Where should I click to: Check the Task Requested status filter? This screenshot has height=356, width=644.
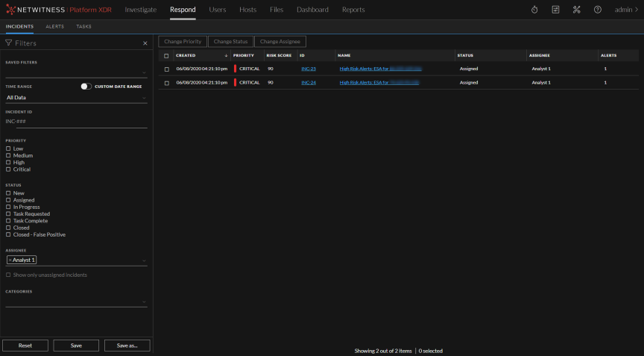(8, 213)
